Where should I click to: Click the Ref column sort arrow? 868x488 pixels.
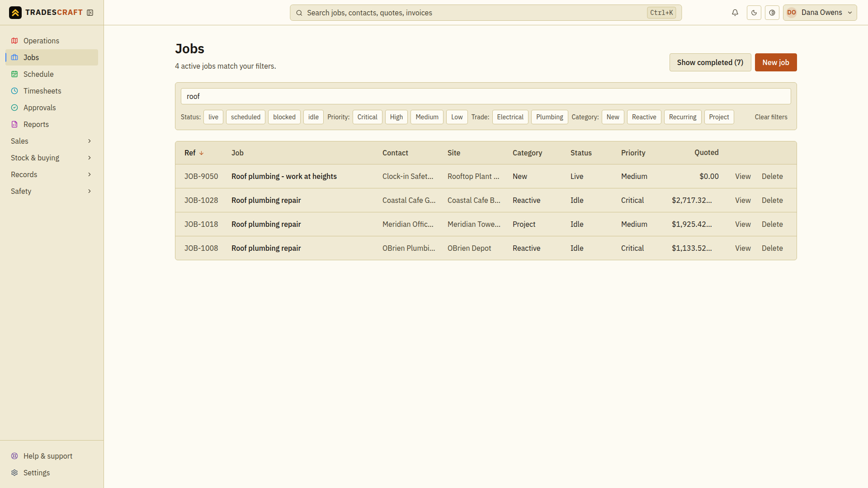(202, 153)
